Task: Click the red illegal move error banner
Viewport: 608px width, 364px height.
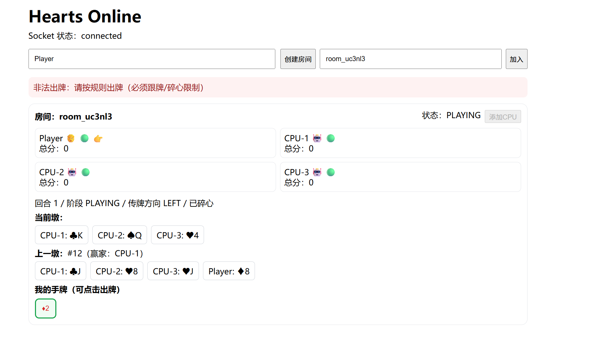Action: click(278, 88)
